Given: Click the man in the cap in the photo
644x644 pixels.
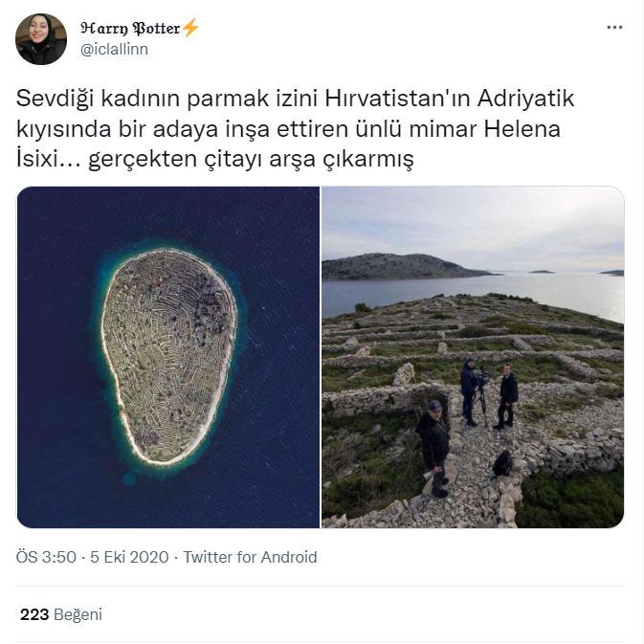Looking at the screenshot, I should pyautogui.click(x=433, y=448).
